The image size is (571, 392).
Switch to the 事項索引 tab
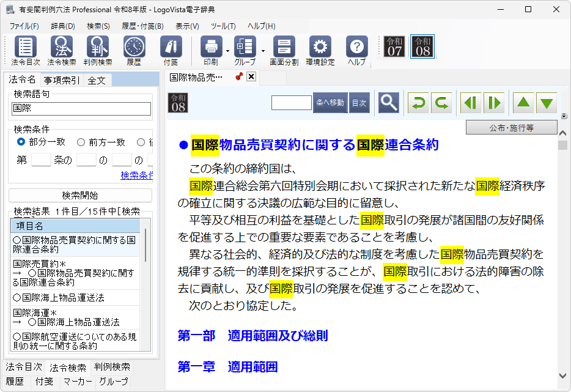point(61,80)
